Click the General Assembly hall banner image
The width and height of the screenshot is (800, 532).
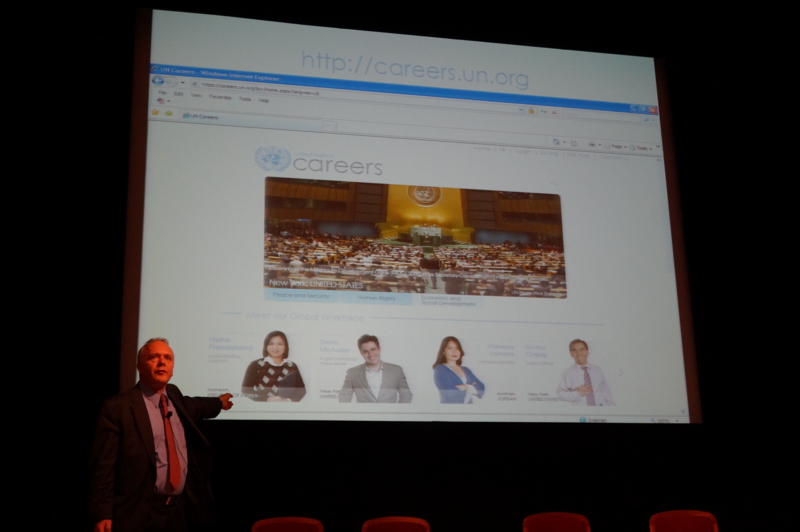(415, 237)
